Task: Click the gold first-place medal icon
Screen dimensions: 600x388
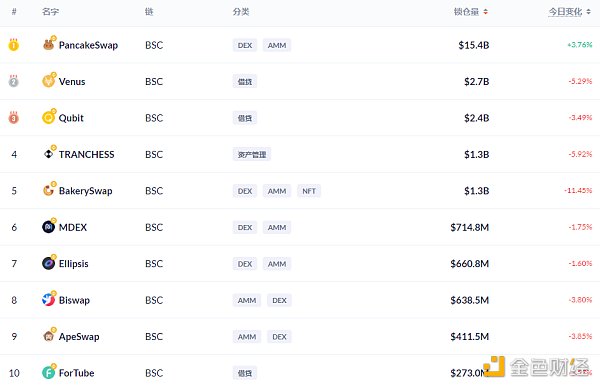Action: (14, 45)
